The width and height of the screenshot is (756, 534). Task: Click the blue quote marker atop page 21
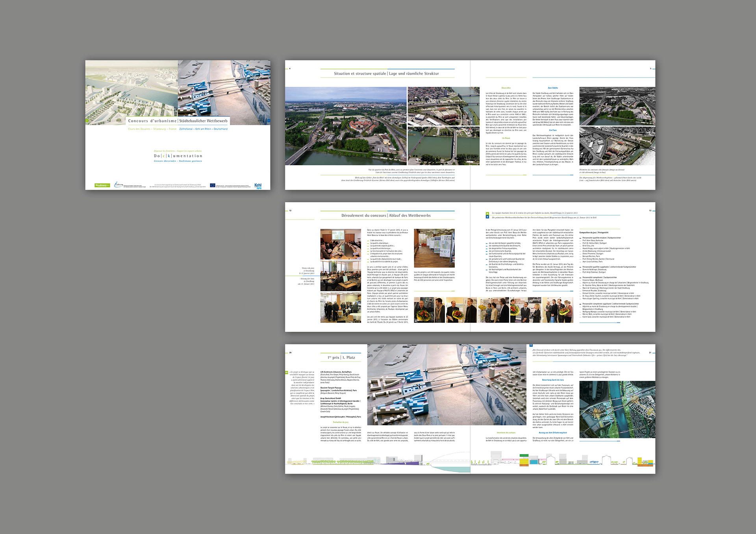click(x=531, y=346)
